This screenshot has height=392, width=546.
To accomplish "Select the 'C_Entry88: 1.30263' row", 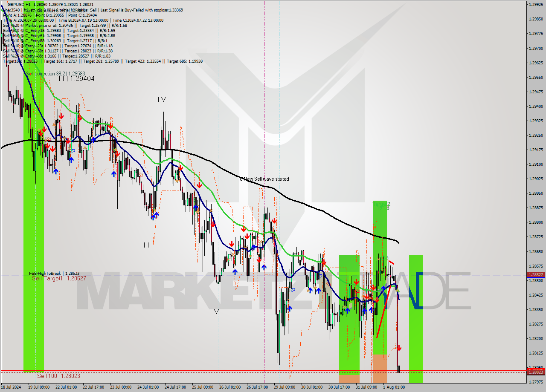I will [x=55, y=40].
